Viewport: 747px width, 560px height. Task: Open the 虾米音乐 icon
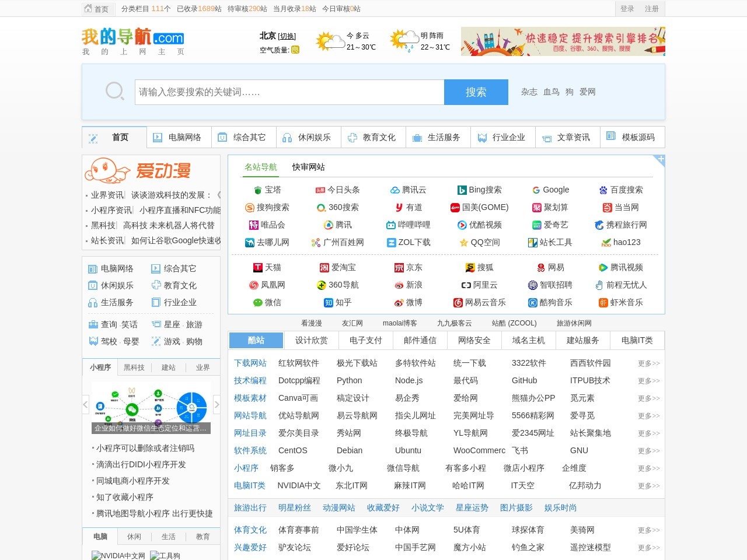(603, 303)
